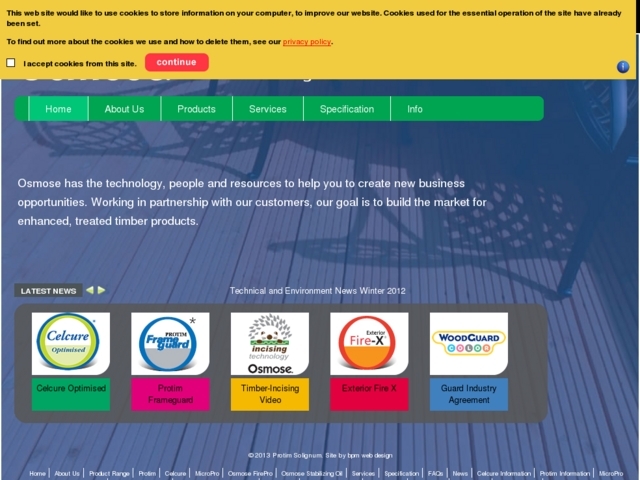Expand the Specification navigation menu

[x=346, y=109]
